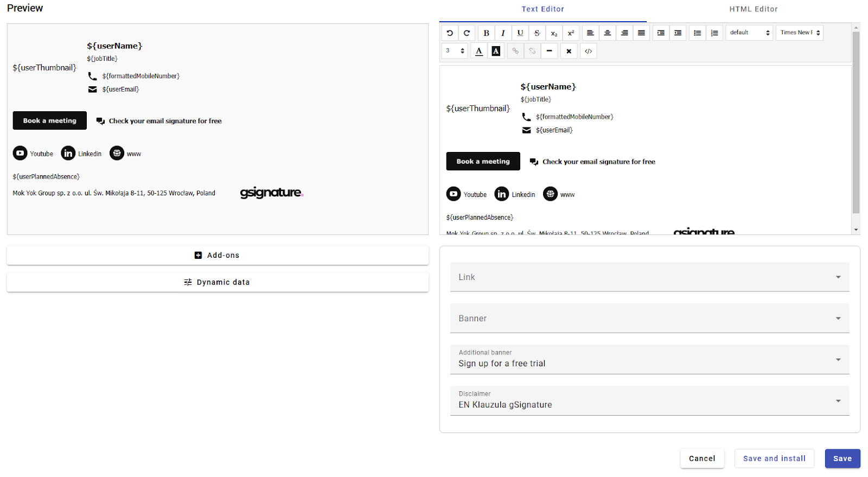Click ${userPlannedAbsence} in editor

pos(480,218)
